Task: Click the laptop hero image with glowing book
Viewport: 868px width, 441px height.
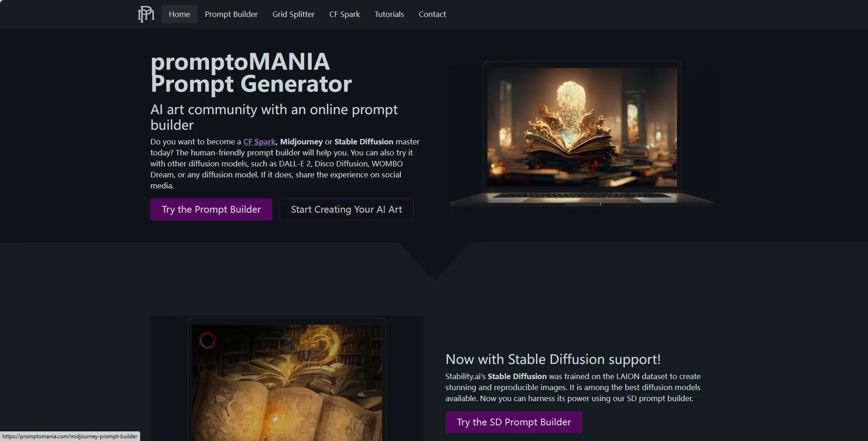Action: 582,133
